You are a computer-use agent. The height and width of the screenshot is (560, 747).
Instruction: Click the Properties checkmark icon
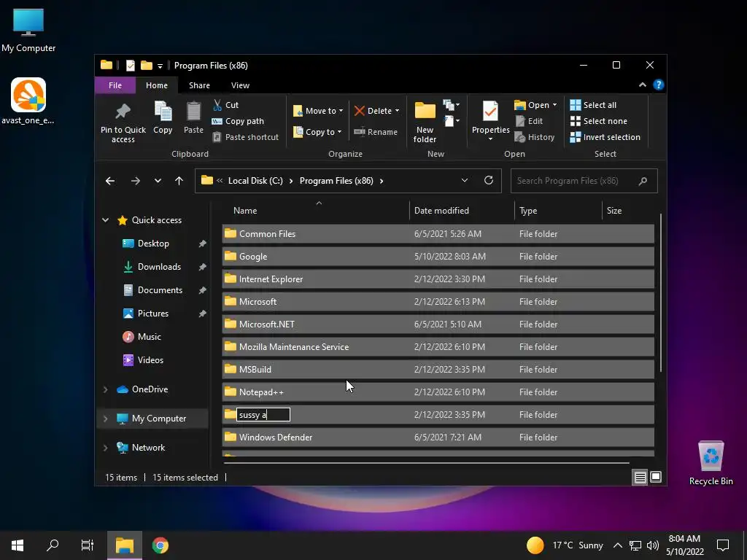click(490, 112)
